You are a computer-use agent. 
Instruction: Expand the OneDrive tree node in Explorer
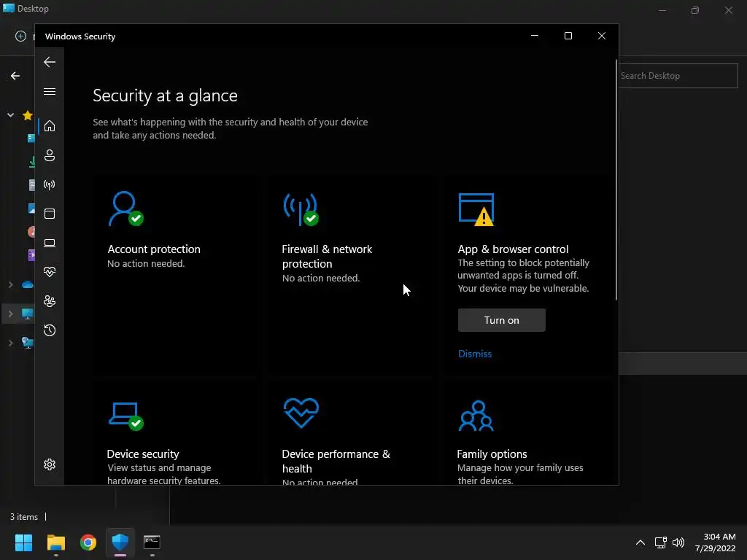click(10, 285)
